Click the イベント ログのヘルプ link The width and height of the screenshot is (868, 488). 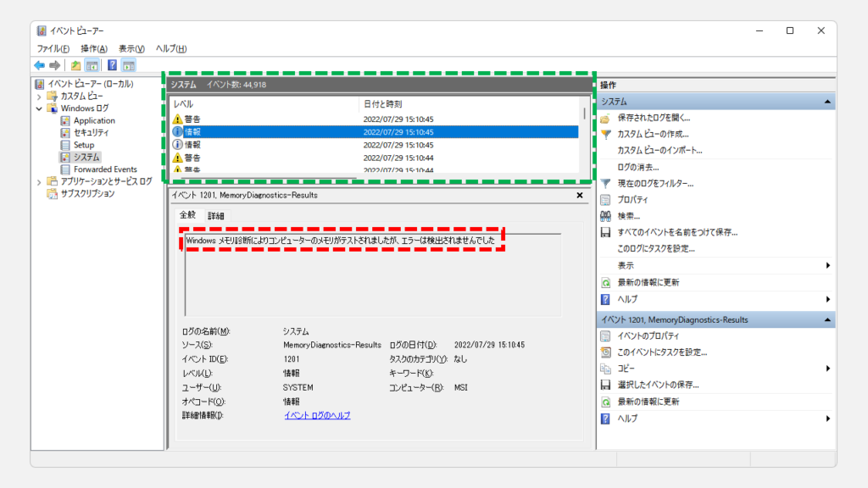point(317,415)
